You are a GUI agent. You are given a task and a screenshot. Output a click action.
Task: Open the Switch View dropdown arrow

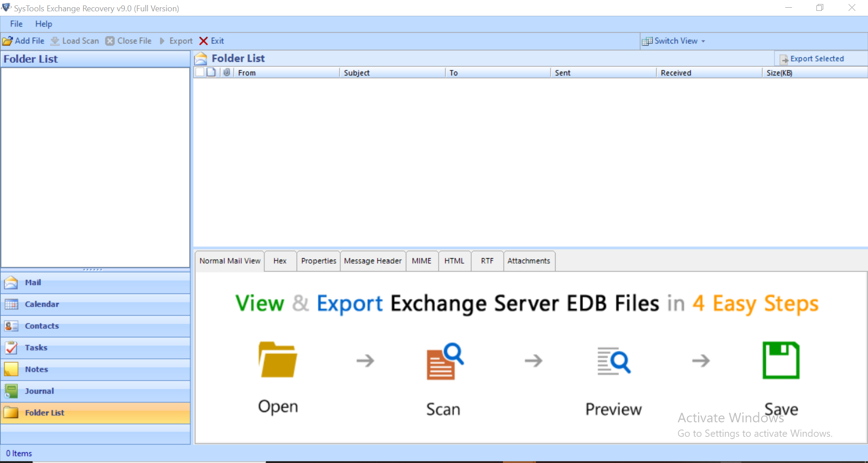point(703,41)
